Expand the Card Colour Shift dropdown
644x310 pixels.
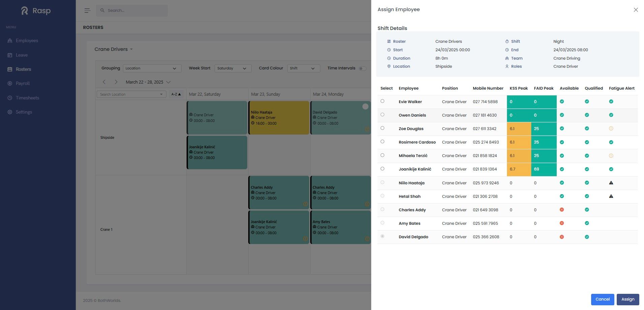[x=303, y=68]
